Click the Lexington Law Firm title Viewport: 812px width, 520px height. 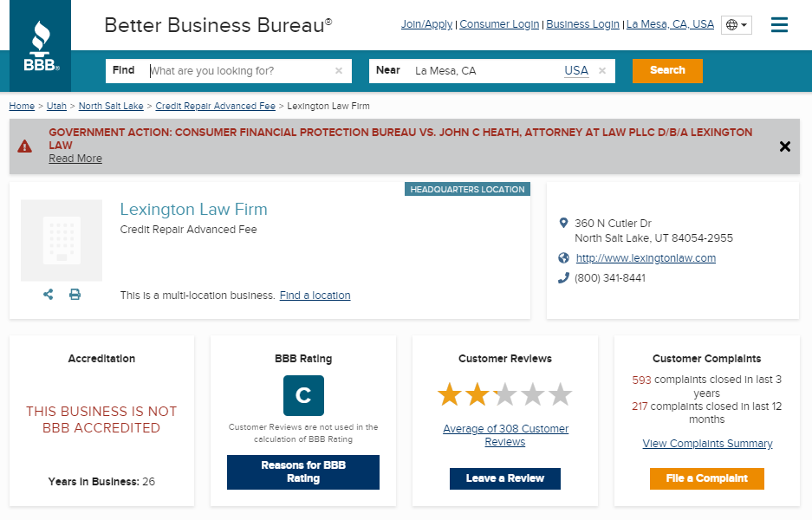193,209
